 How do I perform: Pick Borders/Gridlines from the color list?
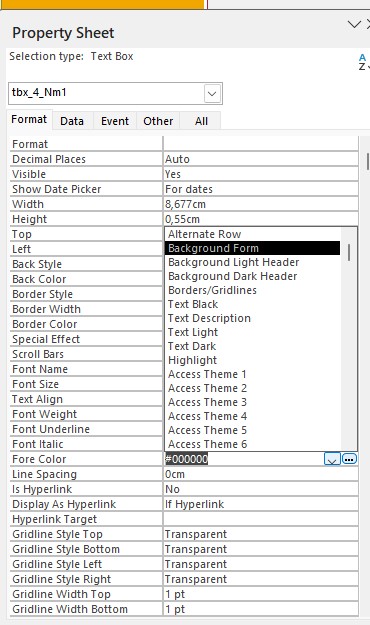point(252,290)
